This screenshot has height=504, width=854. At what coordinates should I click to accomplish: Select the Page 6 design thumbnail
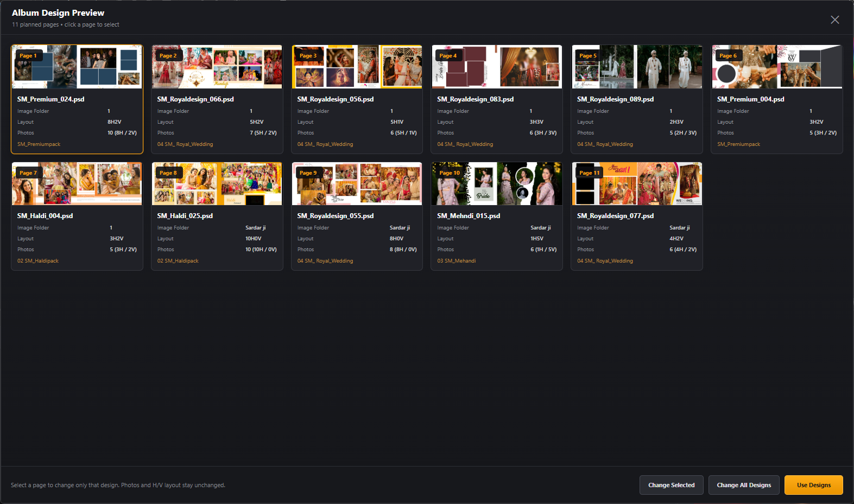(x=777, y=67)
